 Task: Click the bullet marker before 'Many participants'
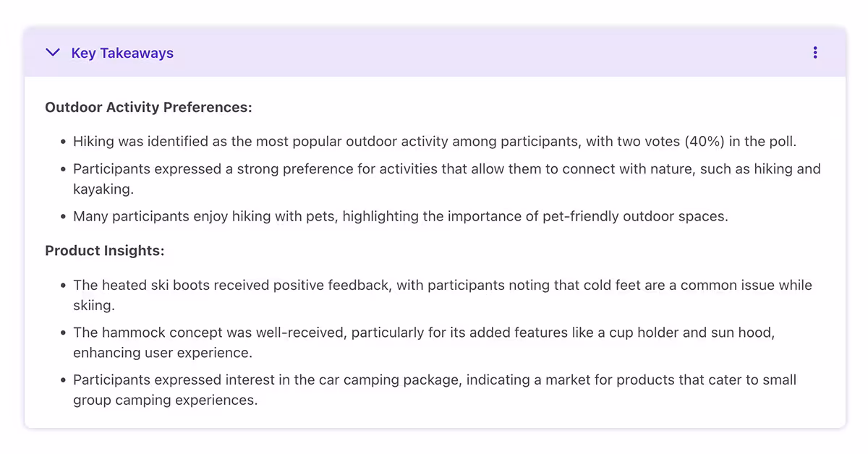pos(61,216)
